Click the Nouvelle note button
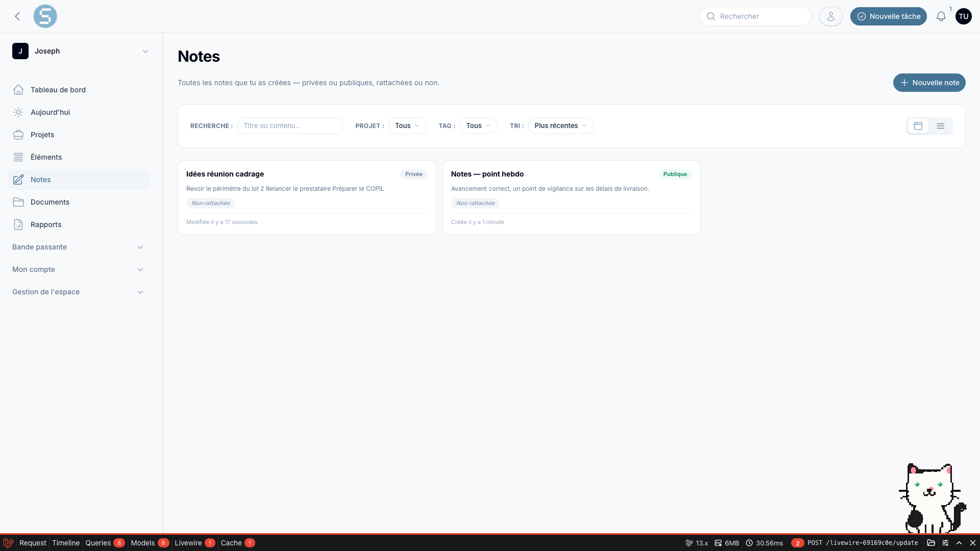Image resolution: width=980 pixels, height=551 pixels. pyautogui.click(x=929, y=83)
